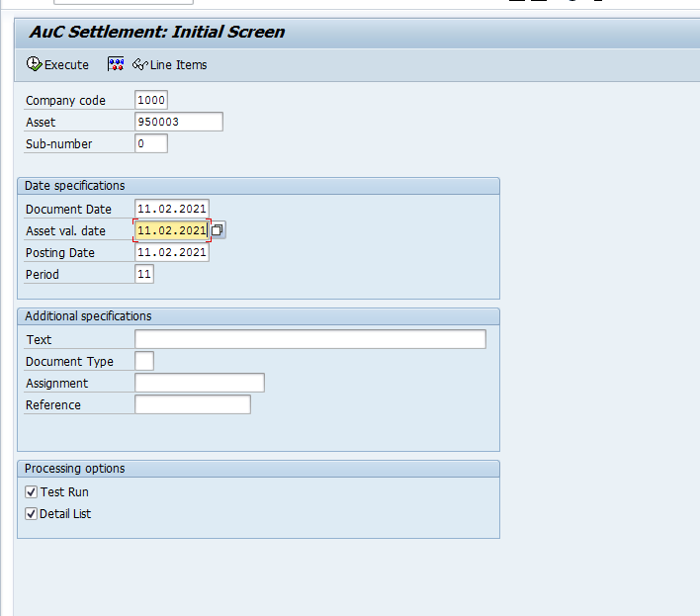
Task: Click the Sub-number label
Action: click(59, 144)
